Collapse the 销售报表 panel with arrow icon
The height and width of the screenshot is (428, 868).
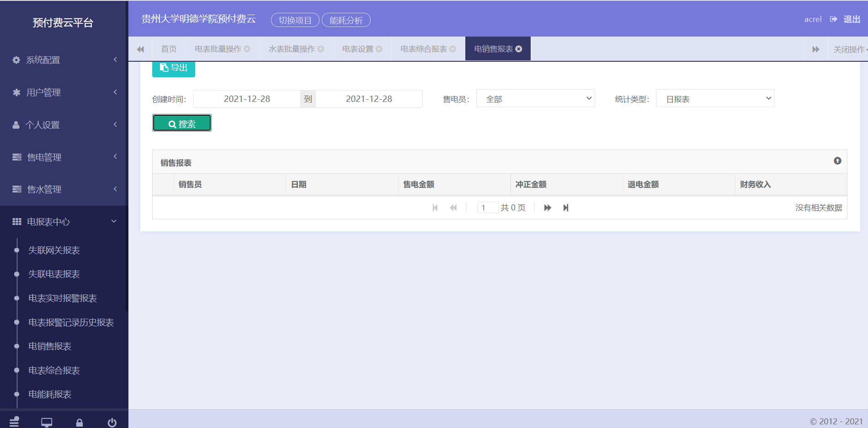click(x=837, y=161)
